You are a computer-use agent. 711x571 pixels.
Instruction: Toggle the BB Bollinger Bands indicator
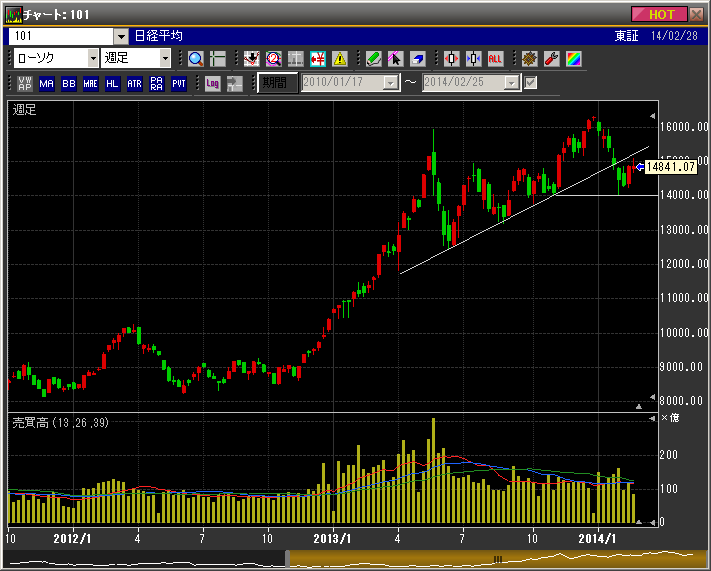(69, 83)
